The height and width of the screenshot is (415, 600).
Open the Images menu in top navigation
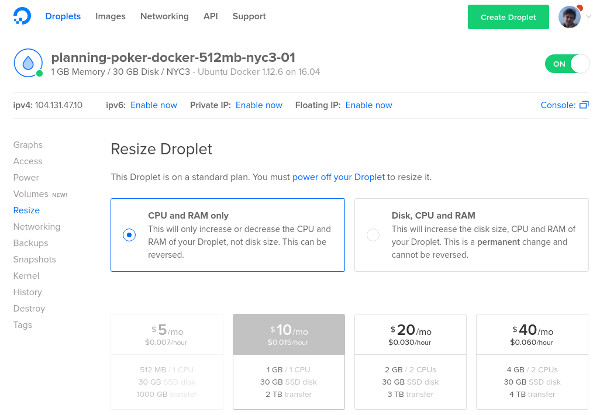pyautogui.click(x=110, y=16)
